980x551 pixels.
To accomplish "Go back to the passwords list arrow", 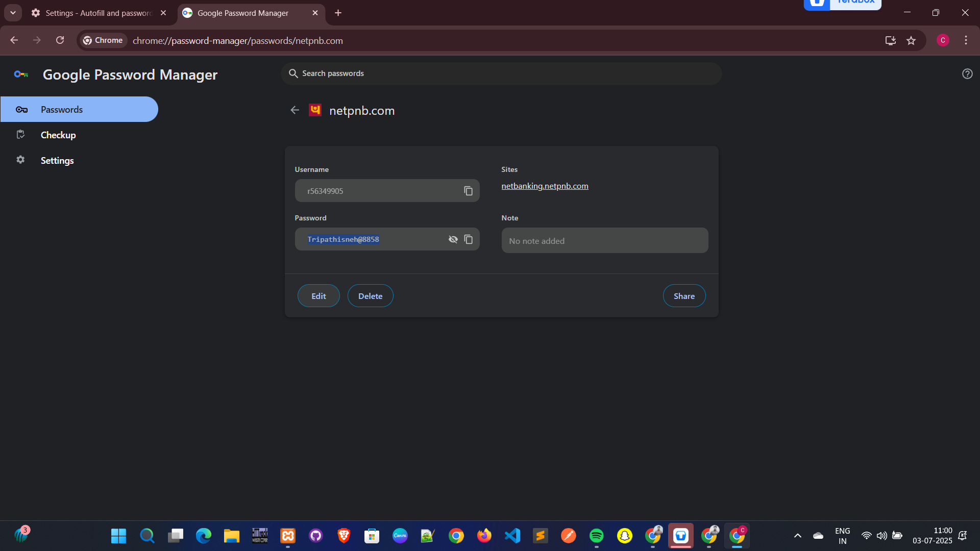I will point(295,110).
